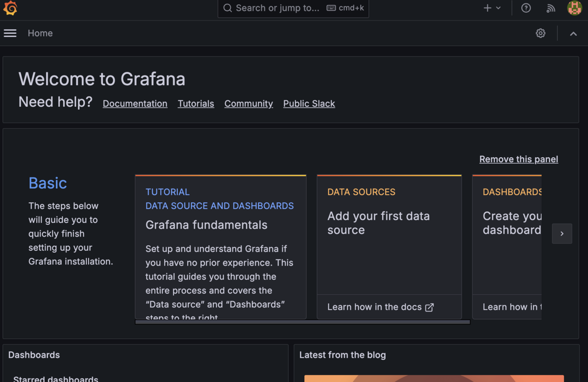The width and height of the screenshot is (588, 382).
Task: Open the Documentation link
Action: pyautogui.click(x=135, y=104)
